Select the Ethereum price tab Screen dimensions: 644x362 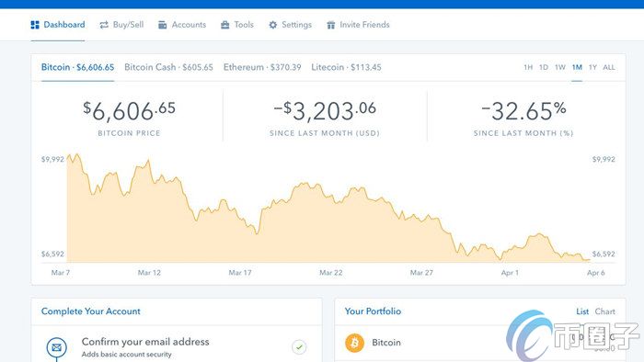pyautogui.click(x=262, y=67)
